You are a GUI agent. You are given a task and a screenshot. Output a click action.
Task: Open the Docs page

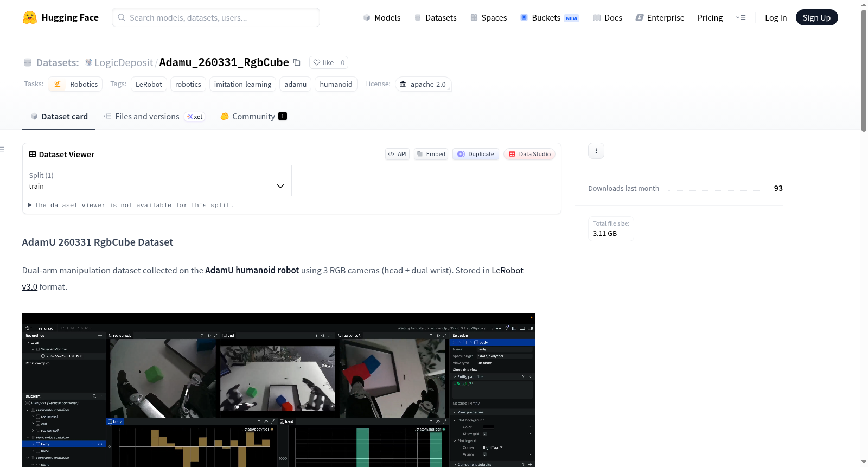point(608,18)
